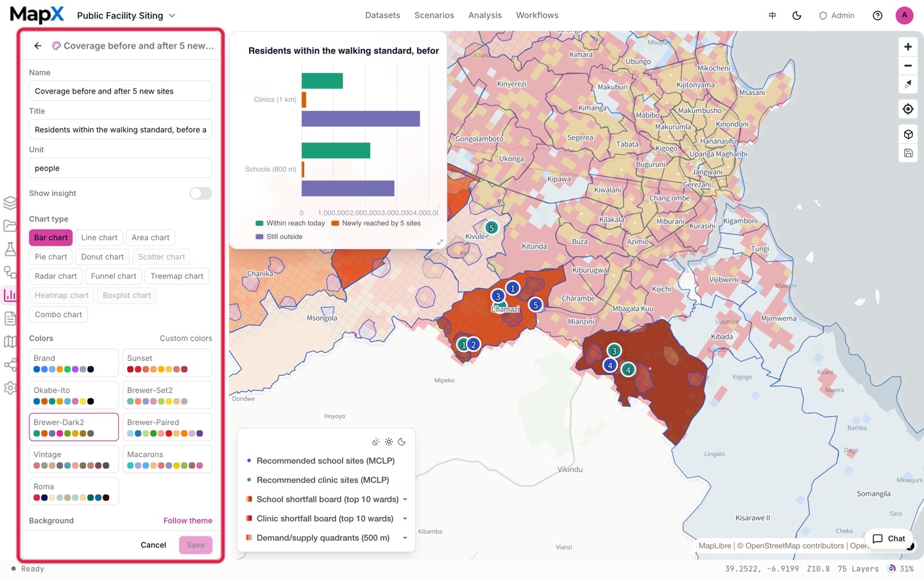
Task: Pick the Macarons color palette
Action: [167, 459]
